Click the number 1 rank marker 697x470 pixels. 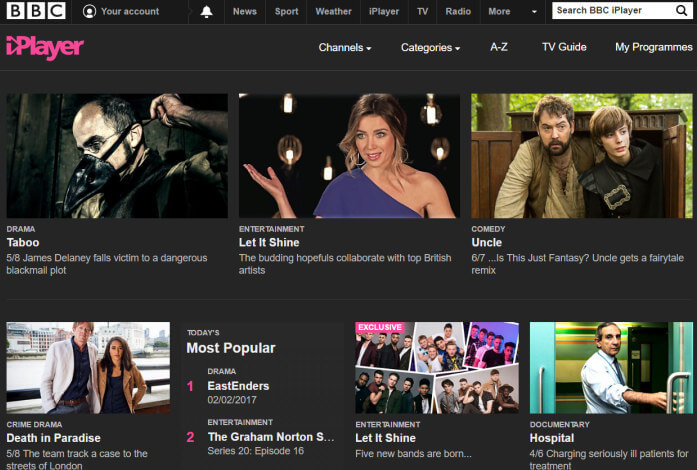pos(190,386)
